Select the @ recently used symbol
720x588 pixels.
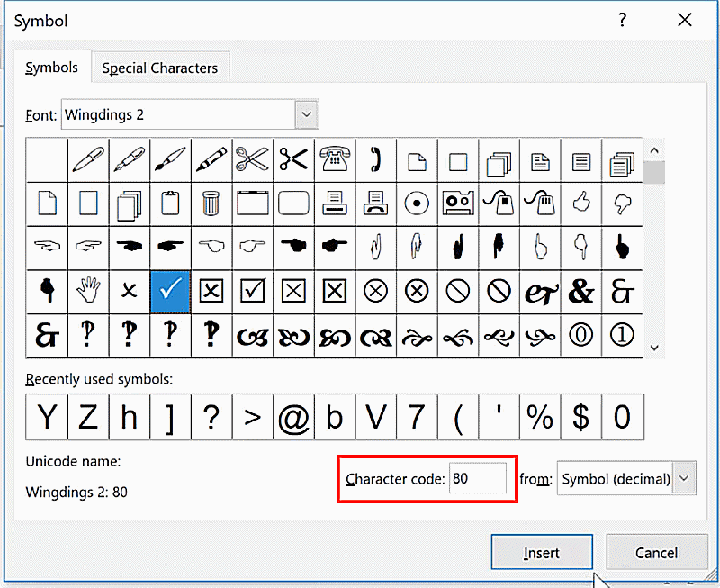point(293,417)
